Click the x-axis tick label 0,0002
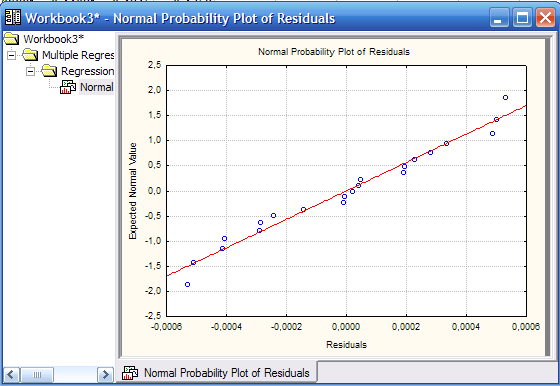The image size is (560, 386). click(x=406, y=327)
